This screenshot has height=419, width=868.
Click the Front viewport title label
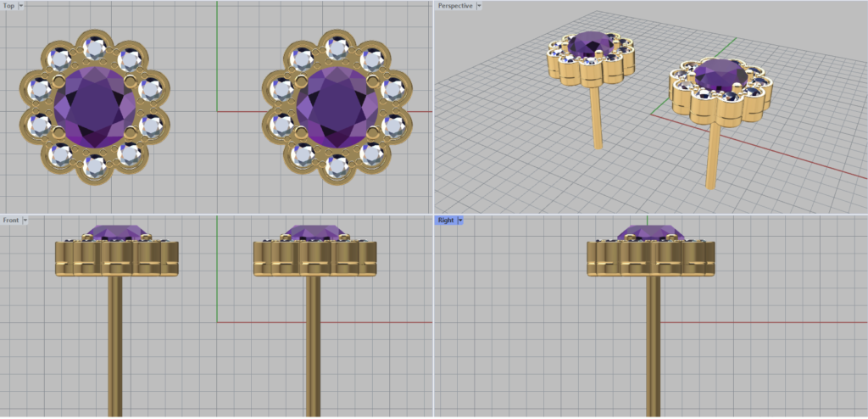pos(11,221)
